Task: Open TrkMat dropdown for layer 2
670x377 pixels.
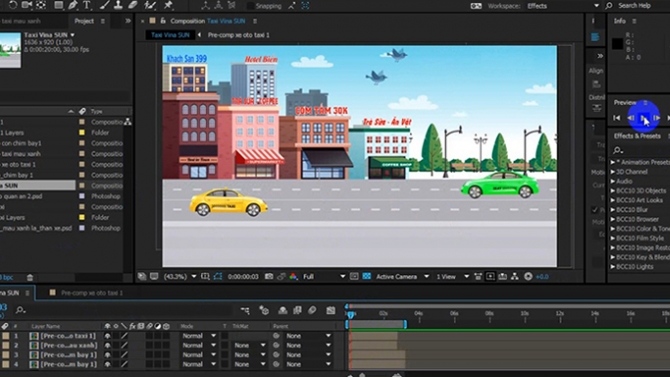Action: pos(249,345)
